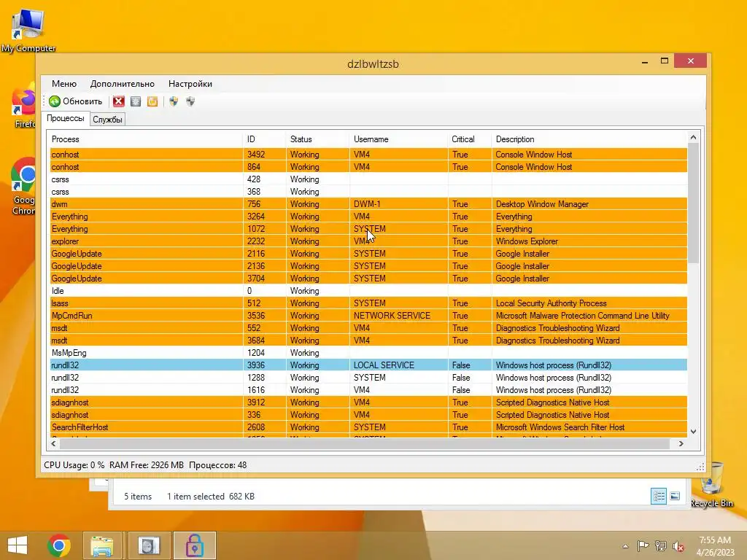Select the SearchFilterHost process row
Image resolution: width=747 pixels, height=560 pixels.
(368, 427)
